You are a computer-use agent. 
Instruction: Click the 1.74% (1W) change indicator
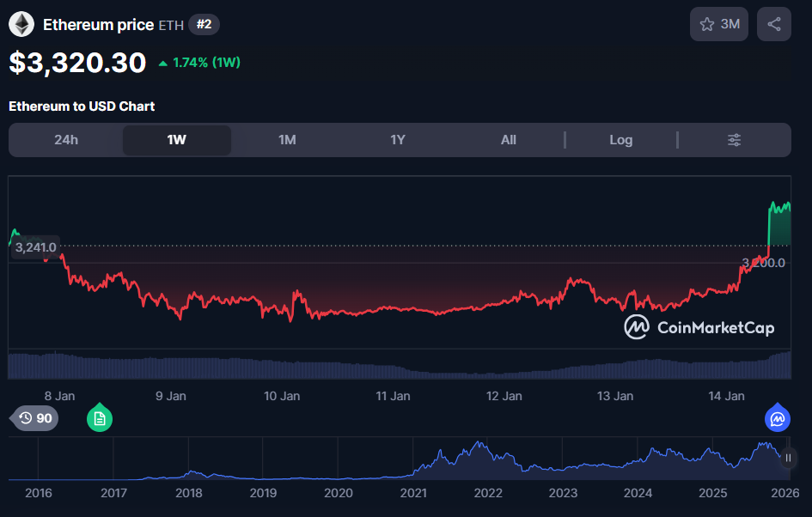(199, 63)
